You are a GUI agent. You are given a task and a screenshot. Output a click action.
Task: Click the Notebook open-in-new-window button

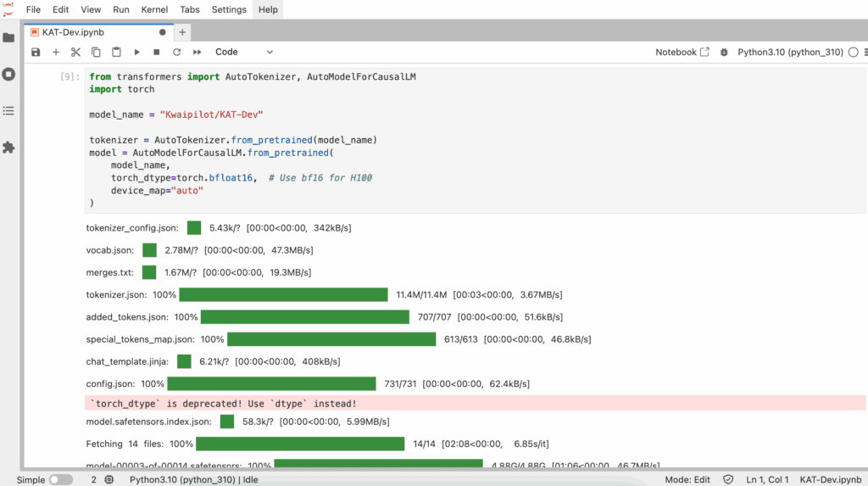click(682, 52)
